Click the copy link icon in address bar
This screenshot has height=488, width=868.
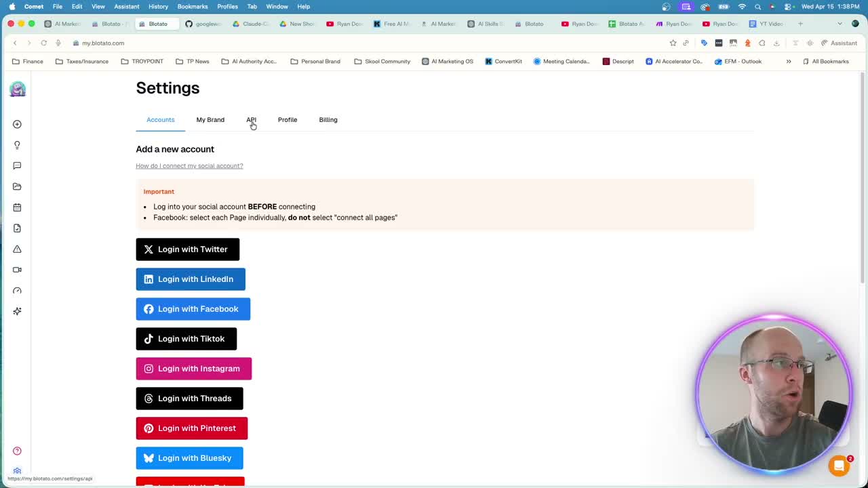point(686,43)
